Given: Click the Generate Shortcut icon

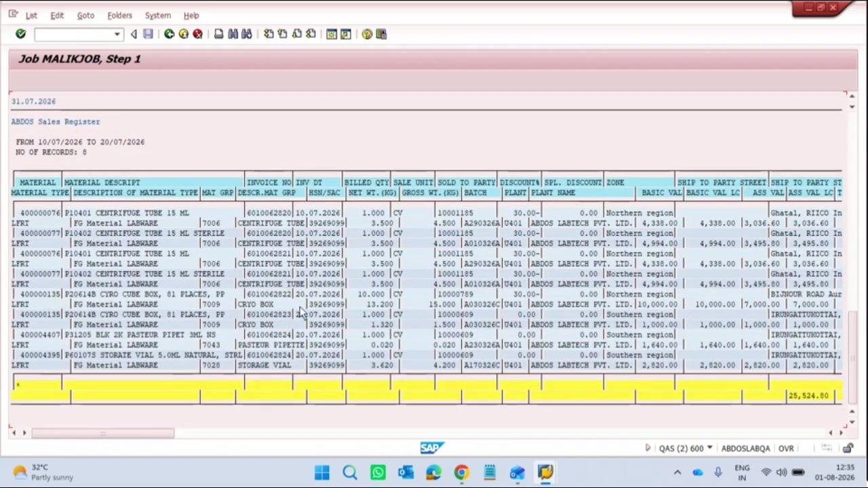Looking at the screenshot, I should click(346, 34).
